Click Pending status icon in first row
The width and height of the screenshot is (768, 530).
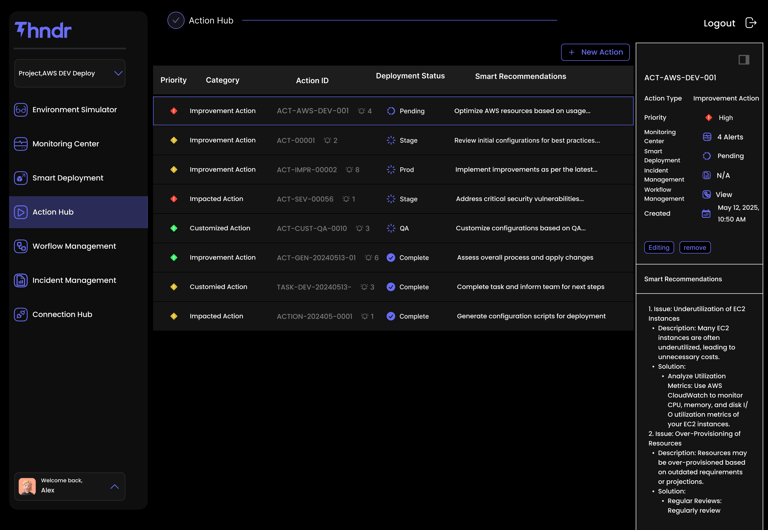tap(391, 111)
